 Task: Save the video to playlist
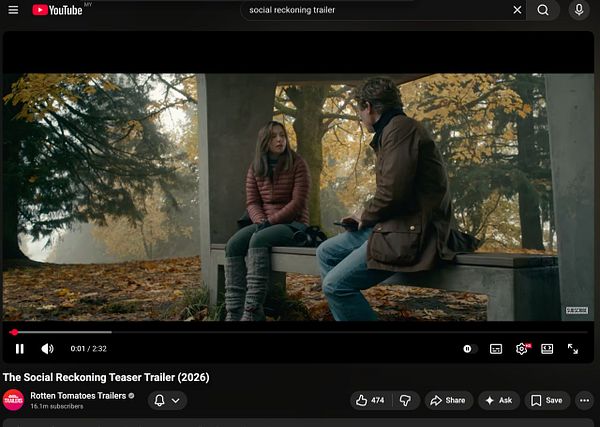pos(547,400)
